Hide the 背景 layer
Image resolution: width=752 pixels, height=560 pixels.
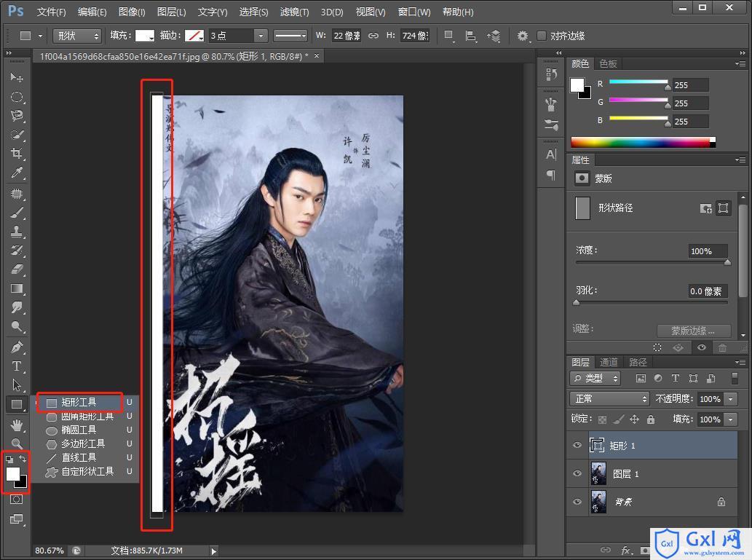[577, 502]
